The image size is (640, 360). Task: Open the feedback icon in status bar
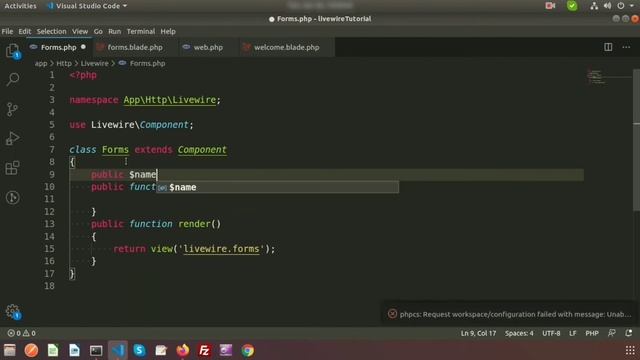coord(611,333)
